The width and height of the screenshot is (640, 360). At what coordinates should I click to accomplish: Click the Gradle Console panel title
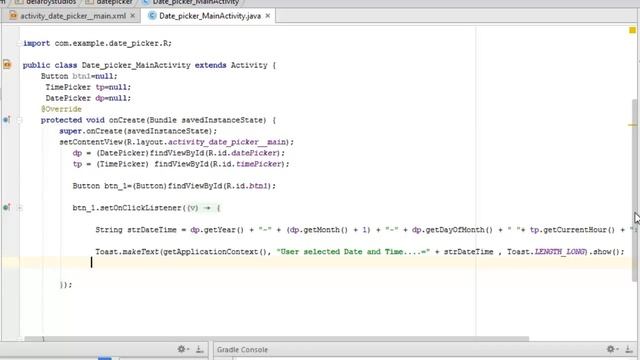242,349
